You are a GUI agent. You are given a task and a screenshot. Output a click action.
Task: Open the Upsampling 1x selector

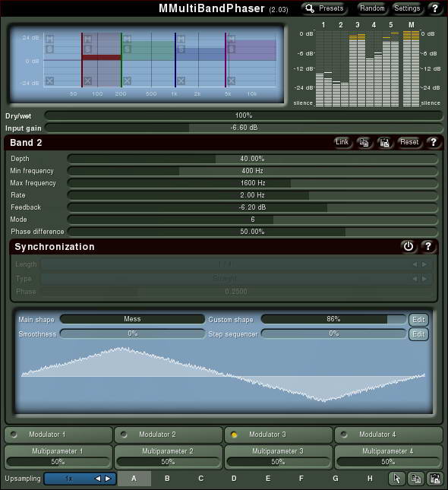(80, 479)
